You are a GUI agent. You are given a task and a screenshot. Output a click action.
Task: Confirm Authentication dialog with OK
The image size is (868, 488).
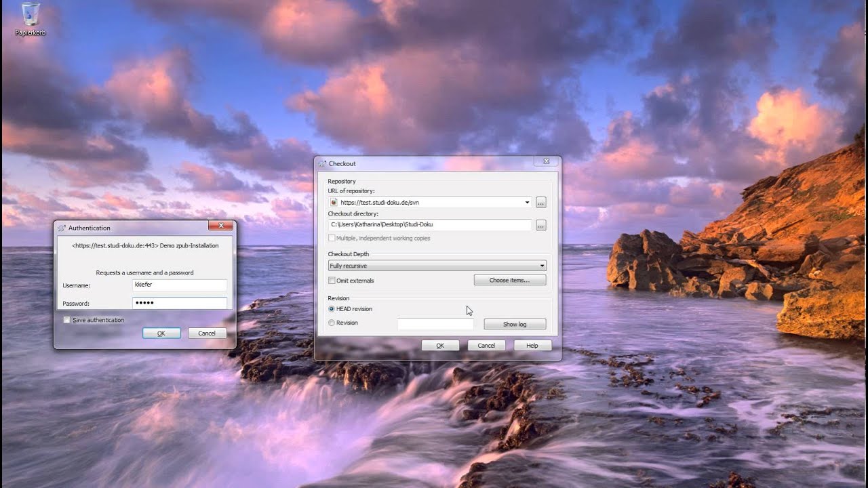click(x=161, y=333)
